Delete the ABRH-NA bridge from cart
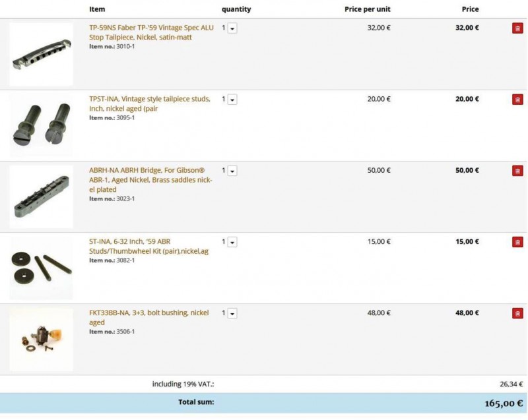The width and height of the screenshot is (528, 420). point(517,171)
